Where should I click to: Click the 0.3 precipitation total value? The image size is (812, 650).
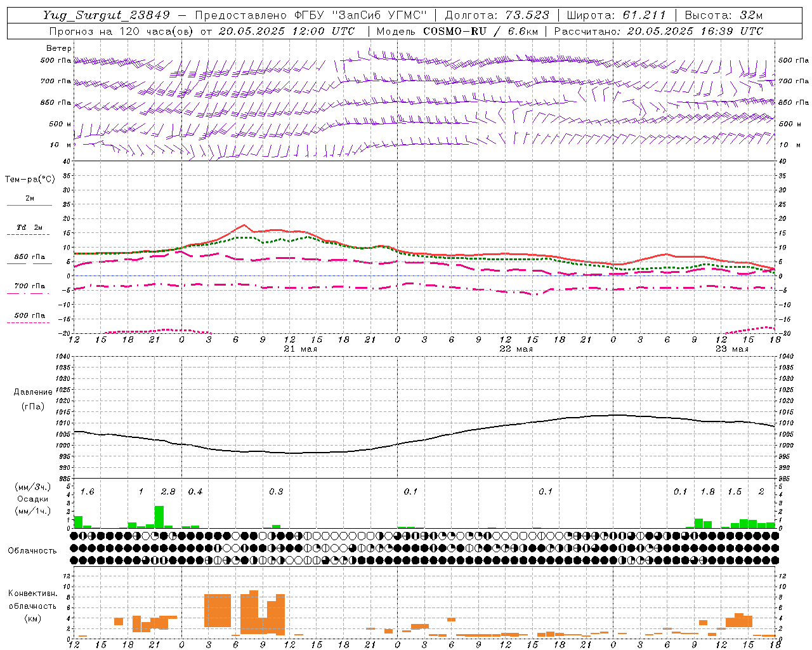click(276, 492)
